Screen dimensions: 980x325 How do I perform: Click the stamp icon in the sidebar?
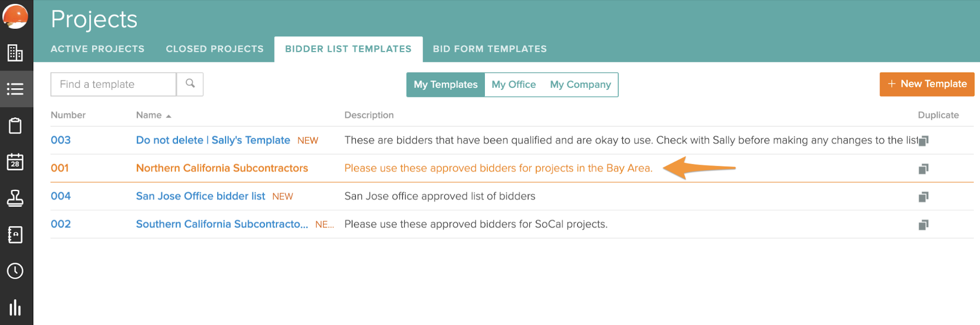coord(15,198)
